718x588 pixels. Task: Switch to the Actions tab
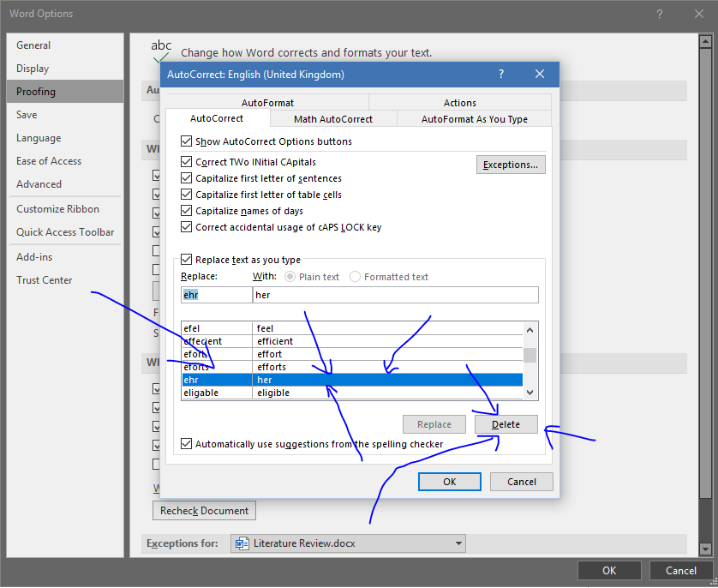coord(460,103)
